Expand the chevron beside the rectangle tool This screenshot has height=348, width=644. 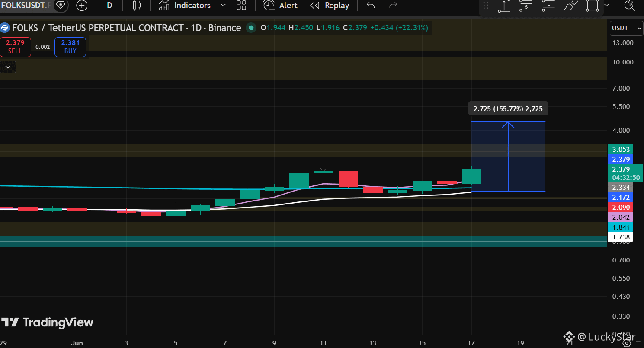pyautogui.click(x=606, y=6)
